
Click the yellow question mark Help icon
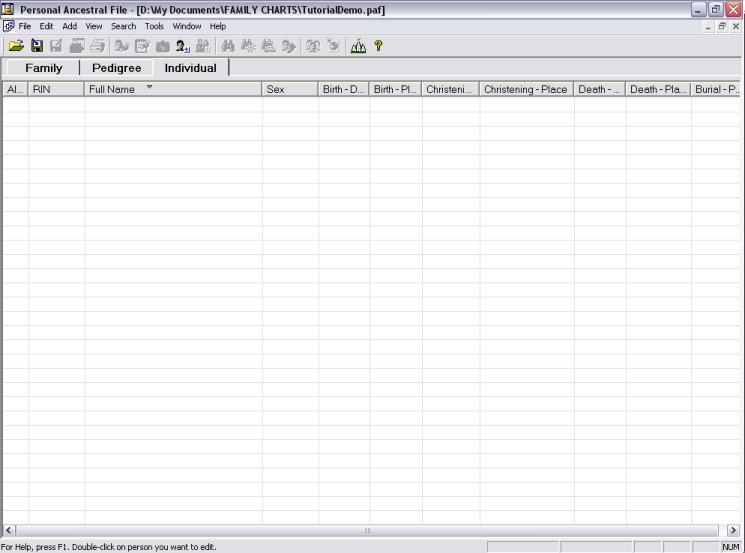pyautogui.click(x=378, y=46)
